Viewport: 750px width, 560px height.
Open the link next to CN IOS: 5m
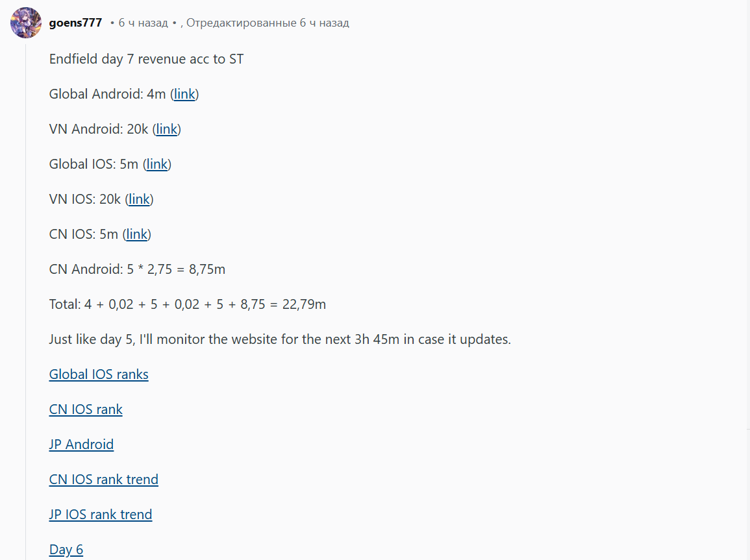tap(137, 234)
